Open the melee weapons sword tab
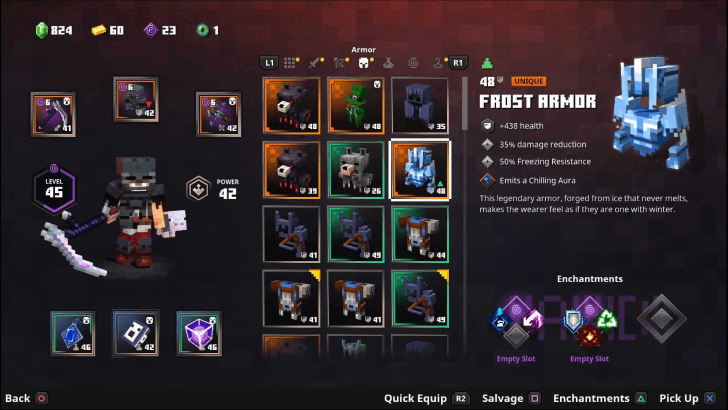Image resolution: width=728 pixels, height=410 pixels. pos(315,63)
